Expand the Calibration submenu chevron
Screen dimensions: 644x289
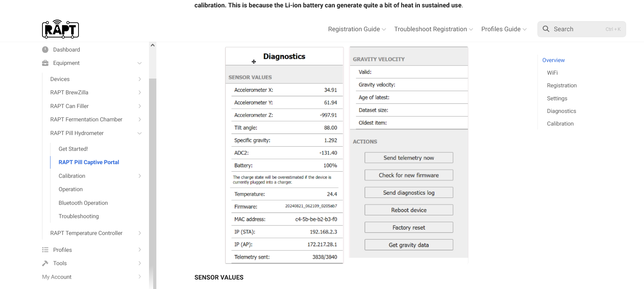tap(140, 176)
